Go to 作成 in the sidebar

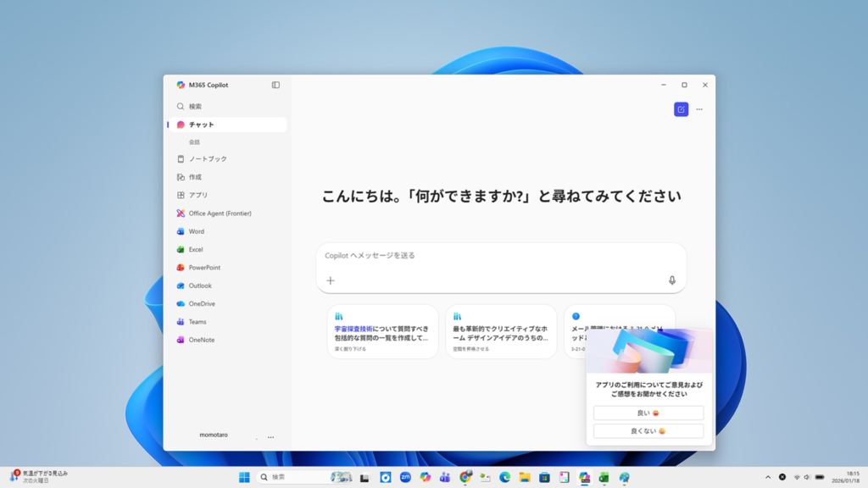[195, 177]
